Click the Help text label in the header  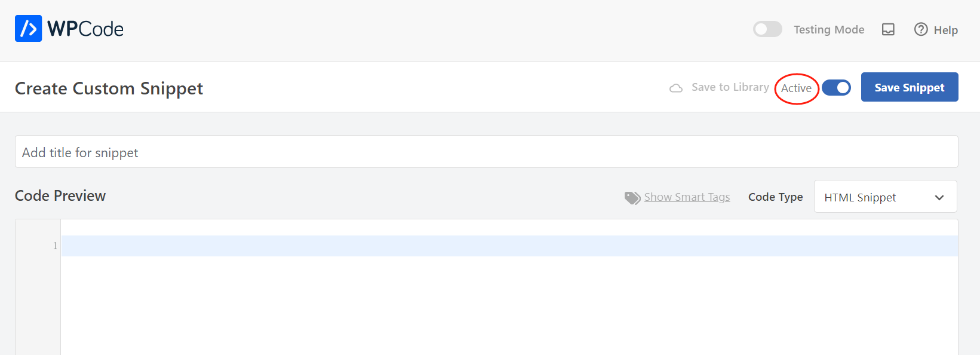(x=945, y=30)
